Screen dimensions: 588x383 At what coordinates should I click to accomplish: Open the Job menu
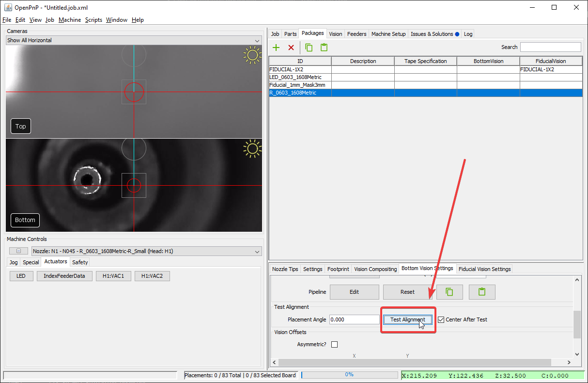[x=50, y=20]
